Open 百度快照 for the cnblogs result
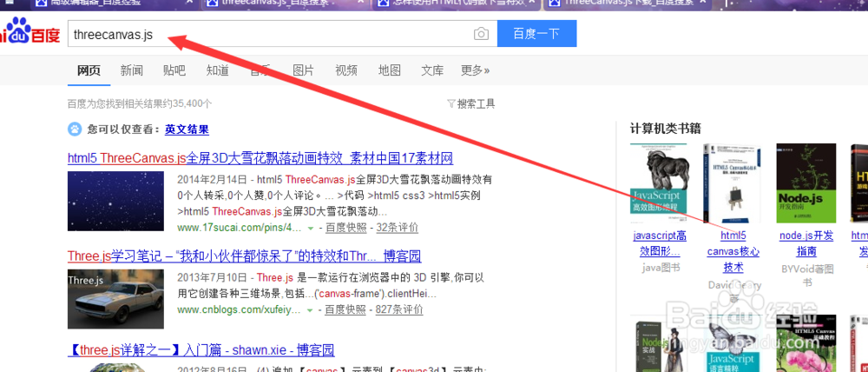The height and width of the screenshot is (372, 868). [x=346, y=309]
